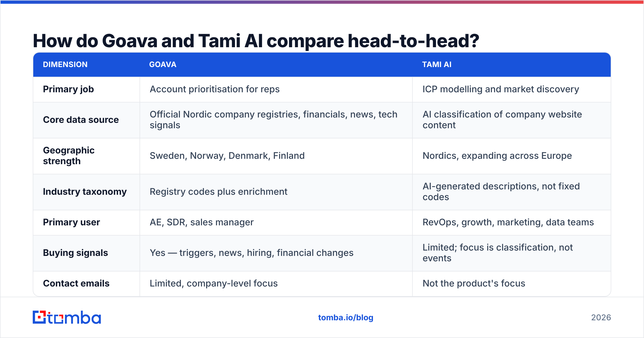Click the tomba logo

[x=67, y=317]
